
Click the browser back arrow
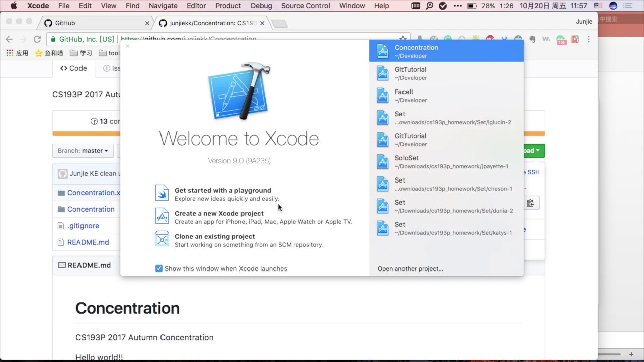tap(9, 39)
